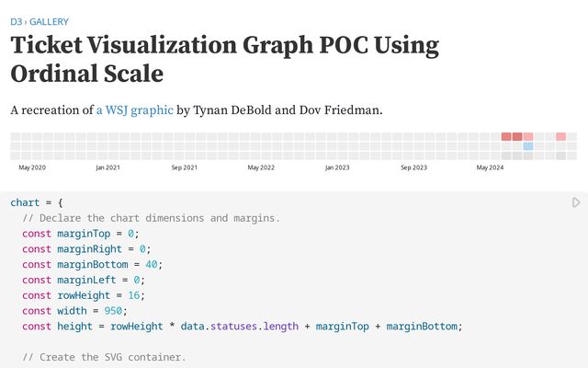Click the marginBottom value 40
Image resolution: width=588 pixels, height=368 pixels.
click(152, 264)
